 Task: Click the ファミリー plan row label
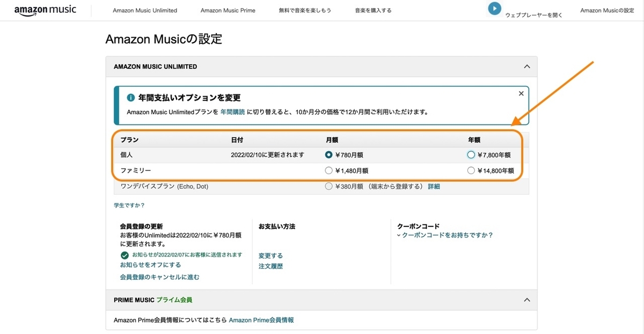135,170
